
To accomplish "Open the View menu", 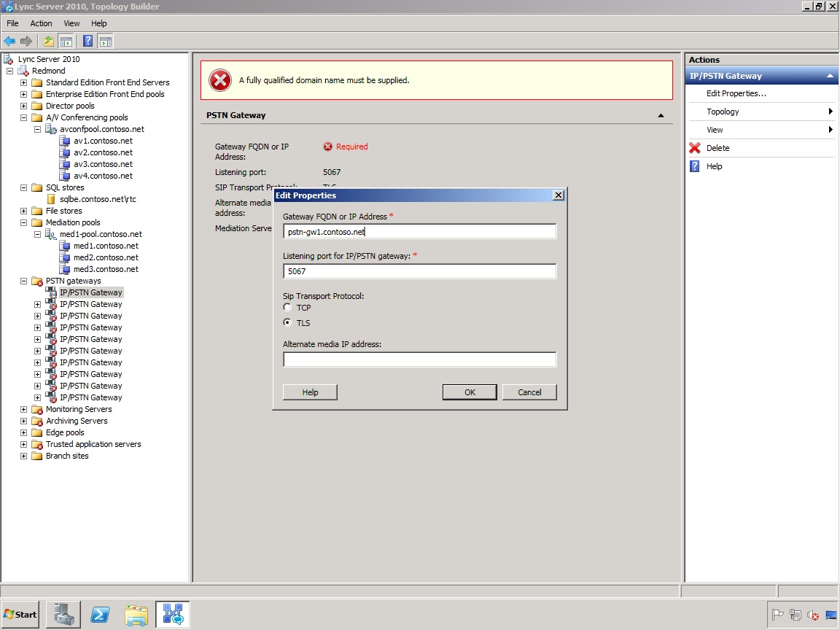I will 71,23.
